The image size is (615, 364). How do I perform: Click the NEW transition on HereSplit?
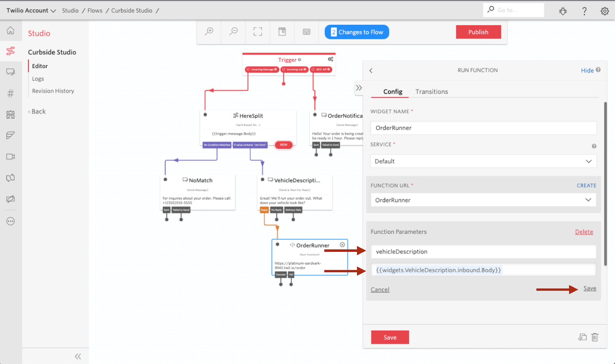pyautogui.click(x=284, y=145)
